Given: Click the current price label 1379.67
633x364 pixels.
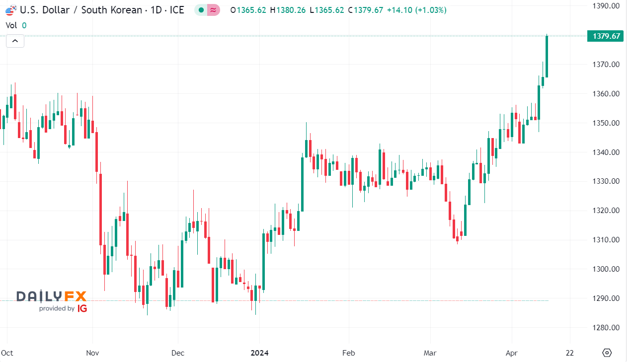Looking at the screenshot, I should (605, 36).
